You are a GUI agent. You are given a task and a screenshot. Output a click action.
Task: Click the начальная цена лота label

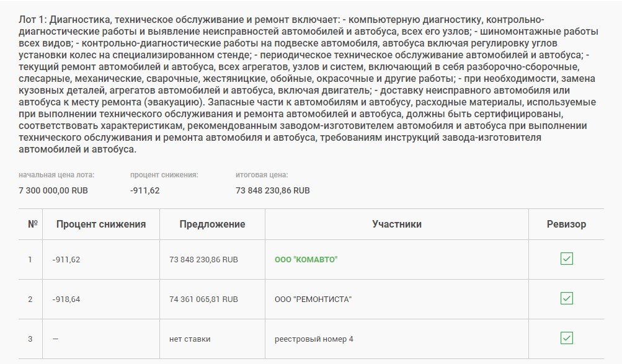[56, 175]
